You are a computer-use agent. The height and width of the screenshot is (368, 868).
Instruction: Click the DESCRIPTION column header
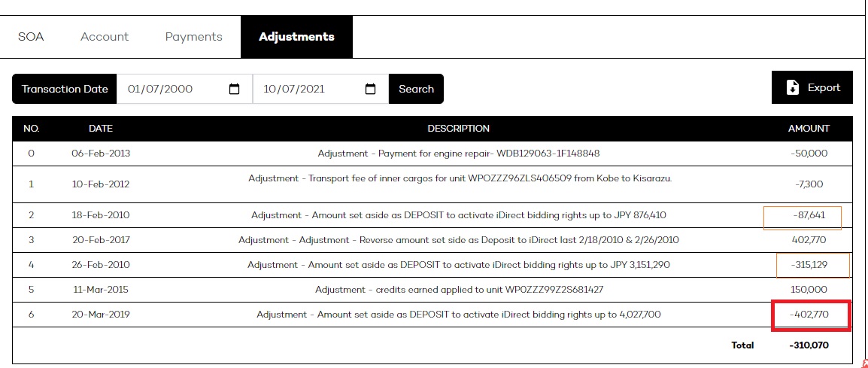(x=458, y=129)
